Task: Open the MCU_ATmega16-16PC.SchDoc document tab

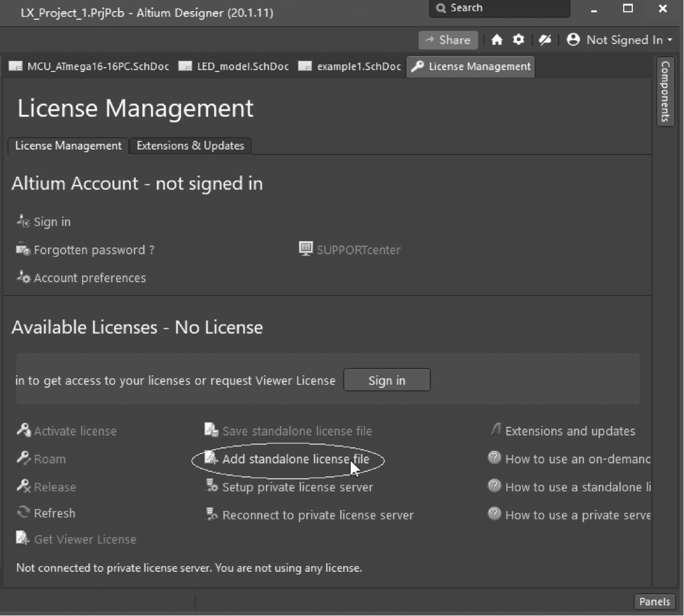Action: click(89, 67)
